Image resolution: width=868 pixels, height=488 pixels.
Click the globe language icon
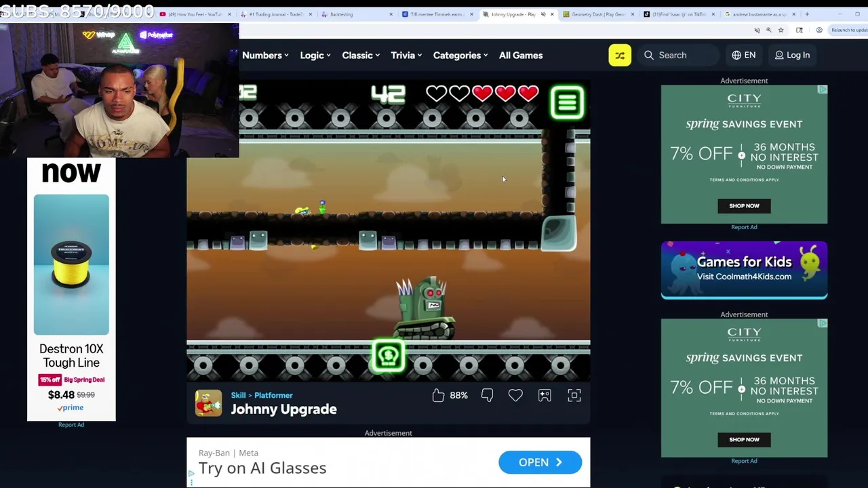pyautogui.click(x=736, y=55)
